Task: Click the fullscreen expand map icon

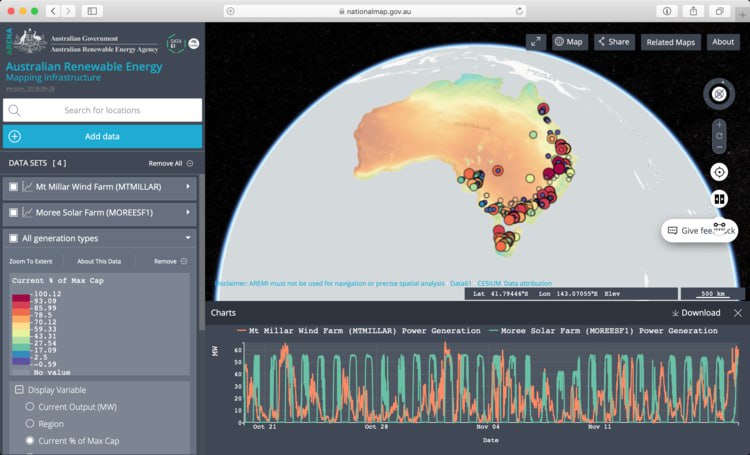Action: coord(536,42)
